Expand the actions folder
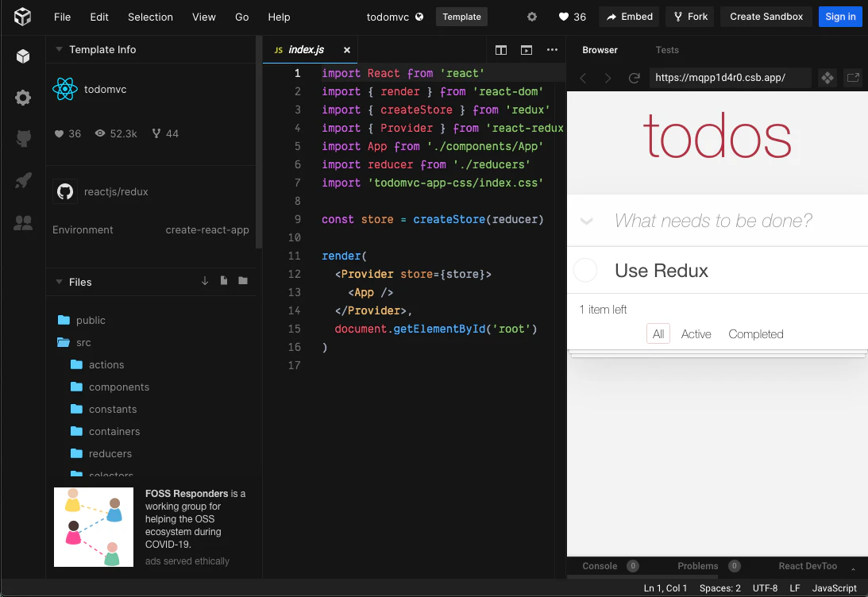 98,364
